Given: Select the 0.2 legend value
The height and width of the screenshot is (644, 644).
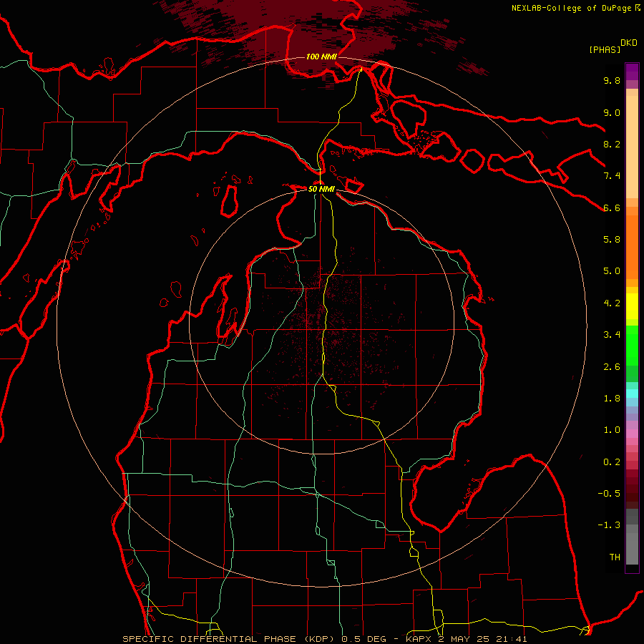Looking at the screenshot, I should 612,462.
